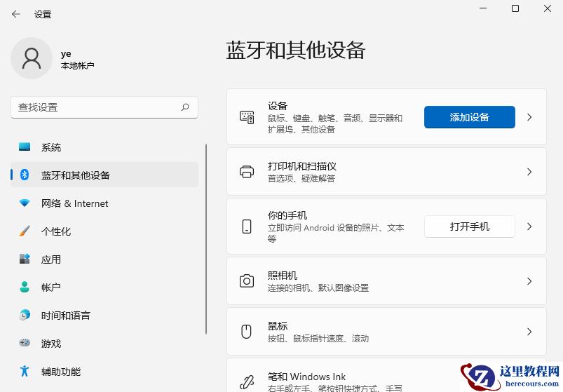Screen dimensions: 563x392
Task: Open 网络 & Internet settings
Action: coord(104,203)
